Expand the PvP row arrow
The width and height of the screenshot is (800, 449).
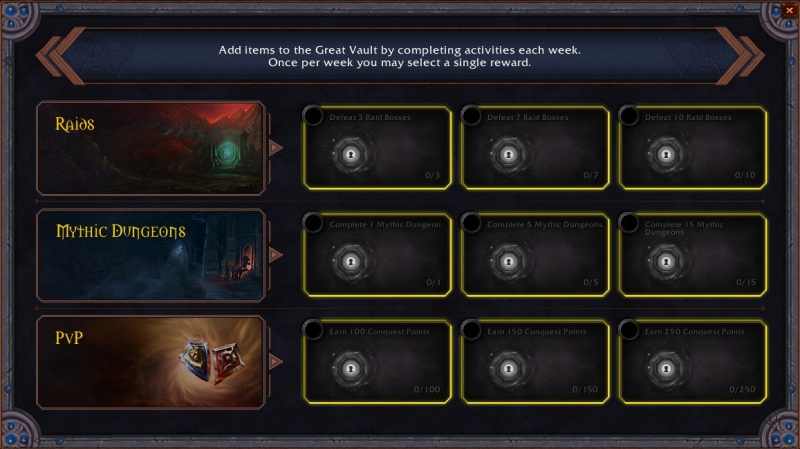[x=276, y=362]
